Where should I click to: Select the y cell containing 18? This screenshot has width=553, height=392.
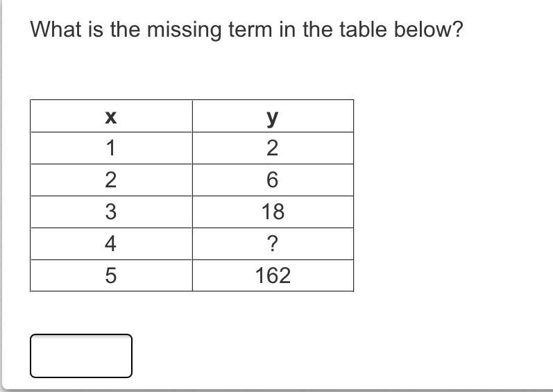click(273, 212)
